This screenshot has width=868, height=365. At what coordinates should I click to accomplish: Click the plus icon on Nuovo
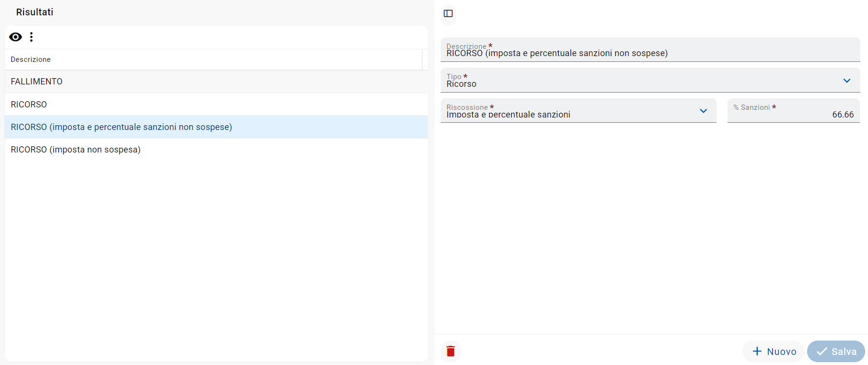point(757,351)
